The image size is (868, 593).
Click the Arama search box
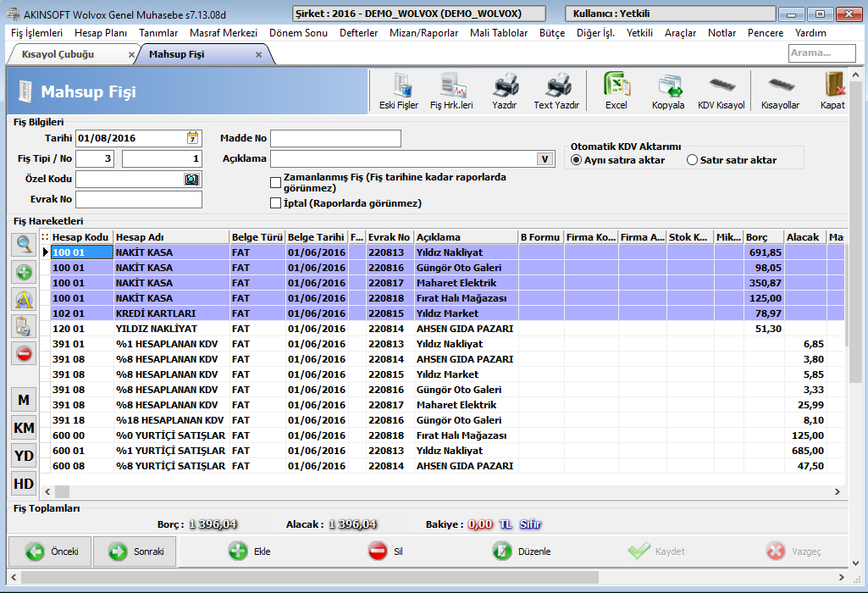tap(822, 53)
